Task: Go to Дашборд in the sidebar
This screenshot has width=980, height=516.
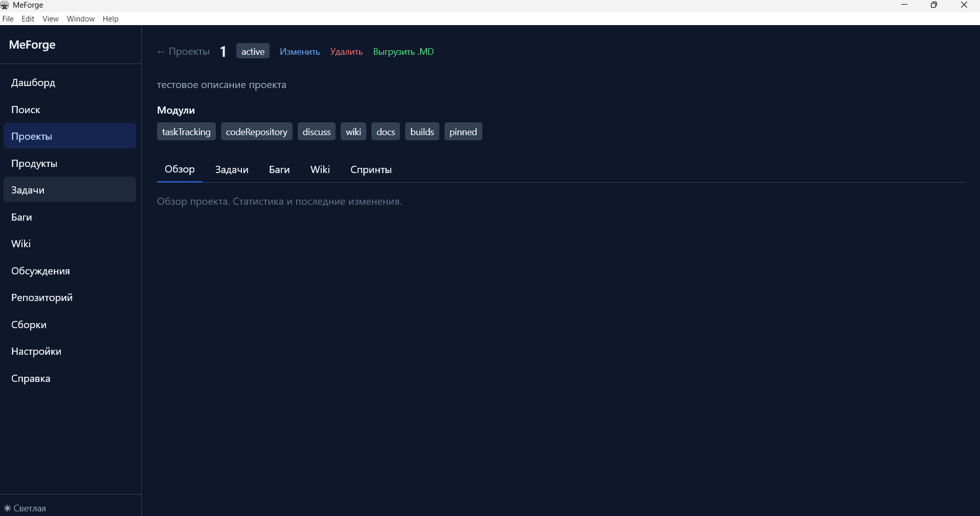Action: [70, 82]
